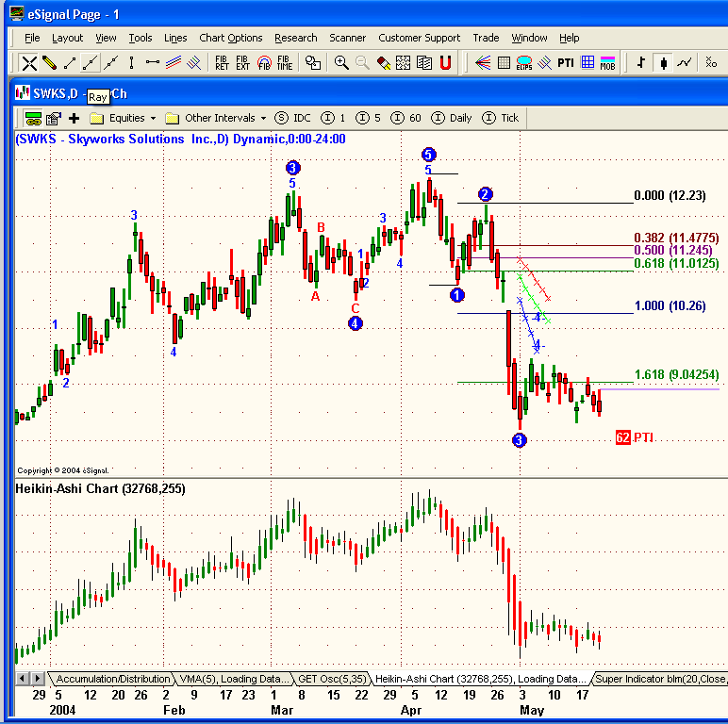Select the pencil drawing tool
Viewport: 728px width, 724px height.
50,63
